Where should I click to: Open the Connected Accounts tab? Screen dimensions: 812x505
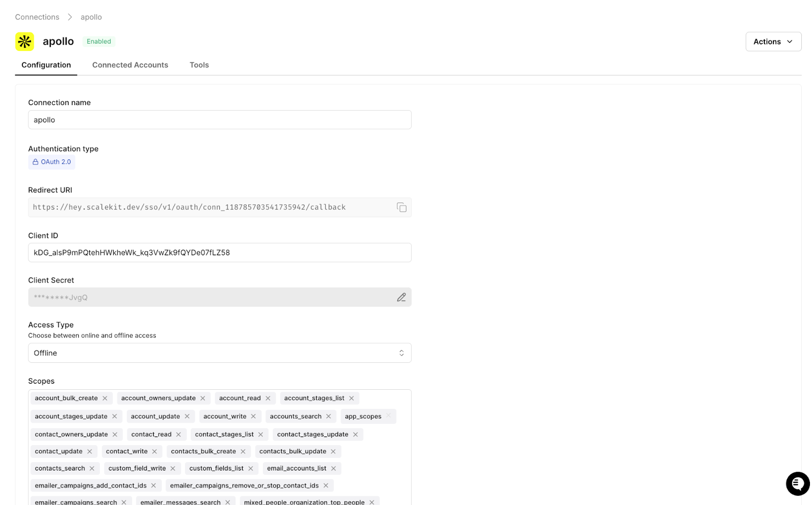coord(130,65)
